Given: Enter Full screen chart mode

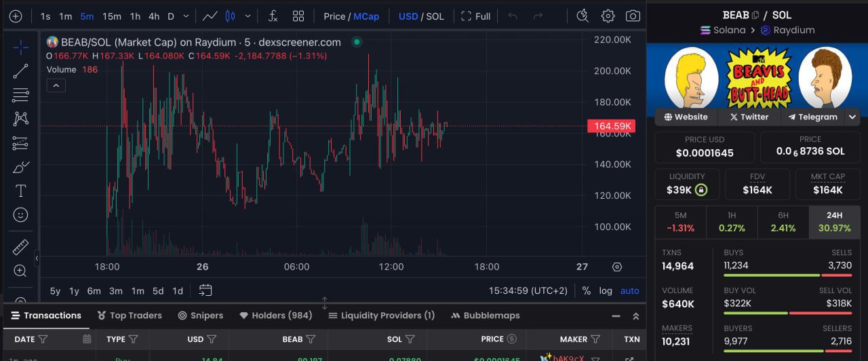Looking at the screenshot, I should (475, 16).
